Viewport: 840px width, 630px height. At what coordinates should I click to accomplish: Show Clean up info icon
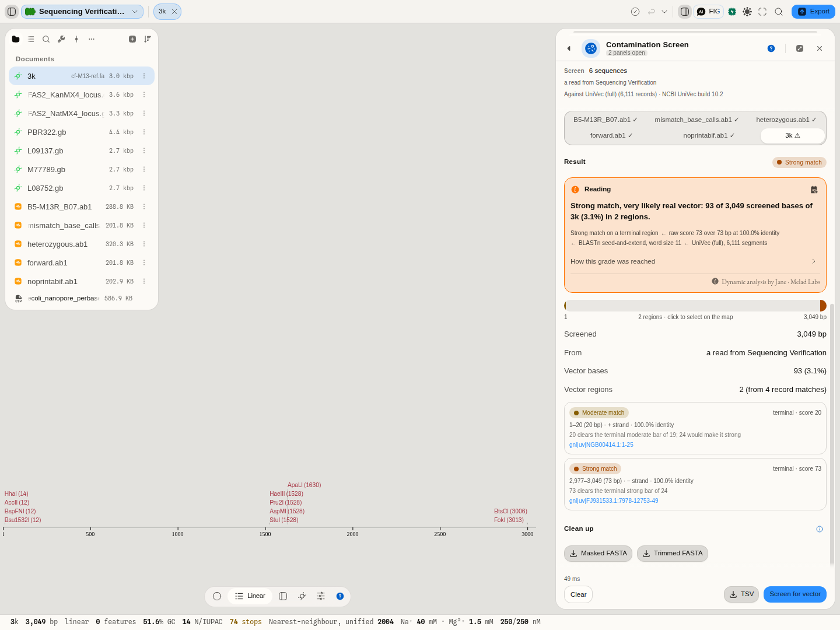click(x=820, y=529)
